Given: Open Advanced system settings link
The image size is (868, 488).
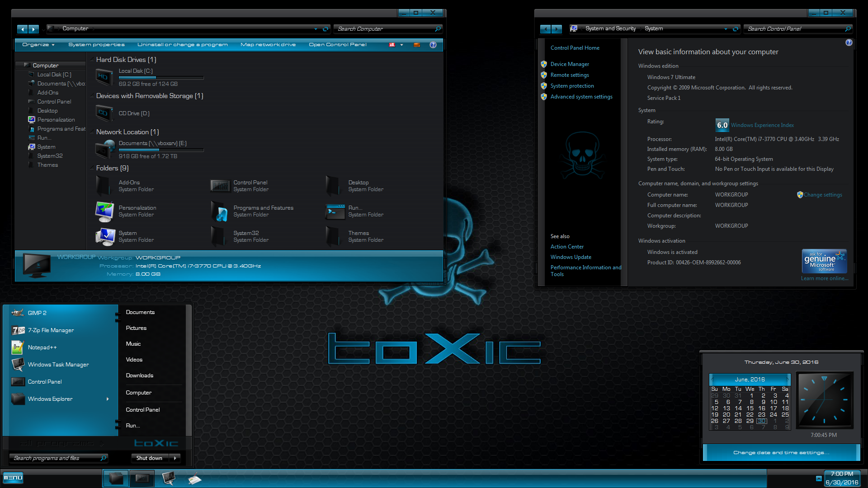Looking at the screenshot, I should click(581, 97).
